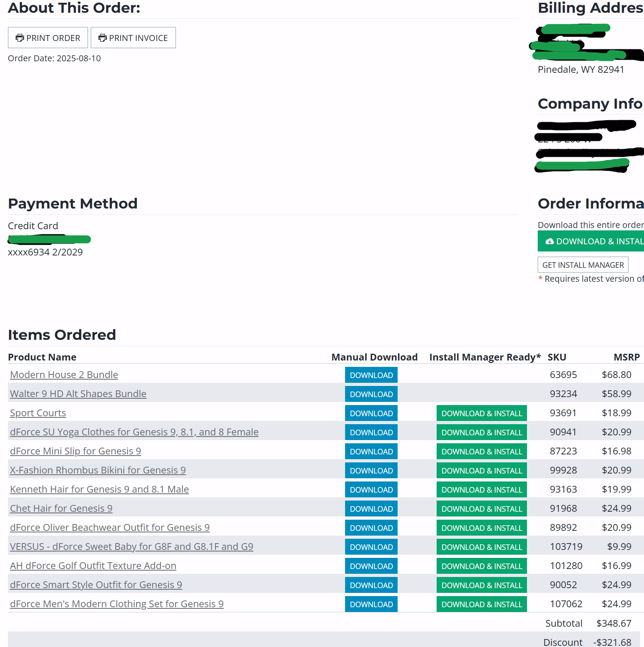Manually download dForce Oliver Beachwear Outfit

[x=371, y=528]
